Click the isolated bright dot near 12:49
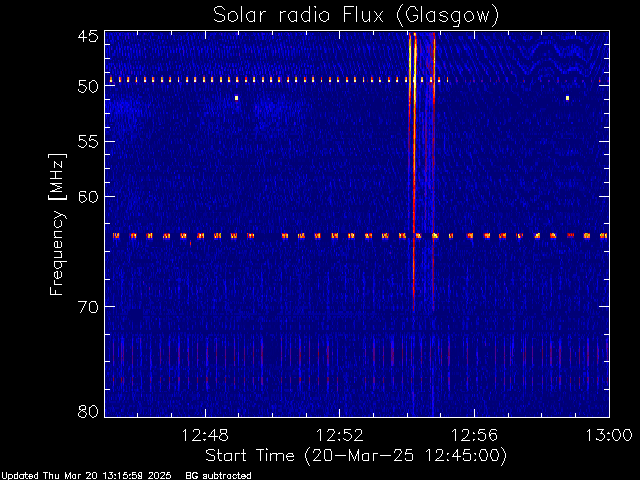 tap(236, 98)
